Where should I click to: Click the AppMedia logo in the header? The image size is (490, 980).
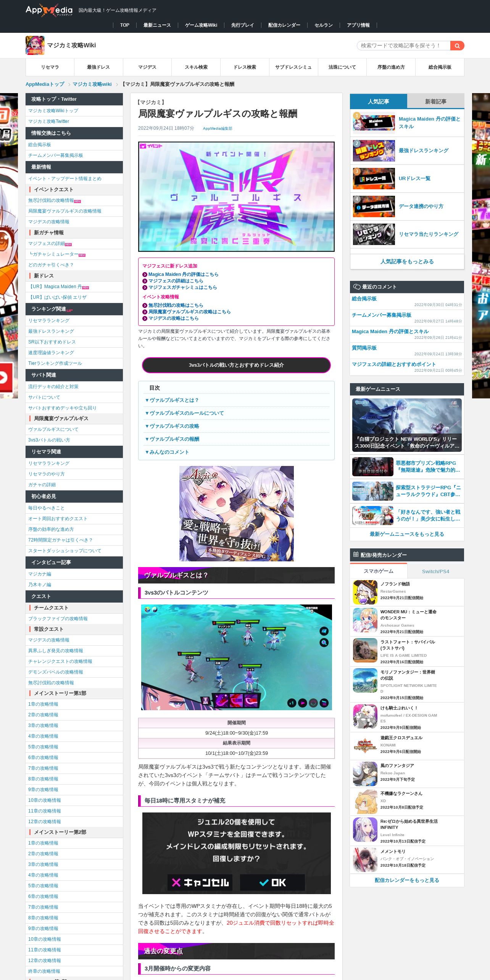[x=49, y=11]
